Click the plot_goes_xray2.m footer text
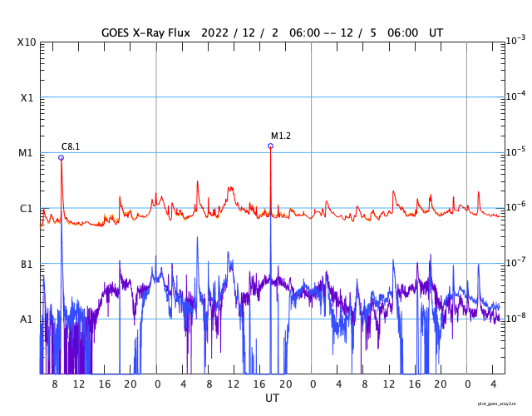 pyautogui.click(x=497, y=404)
